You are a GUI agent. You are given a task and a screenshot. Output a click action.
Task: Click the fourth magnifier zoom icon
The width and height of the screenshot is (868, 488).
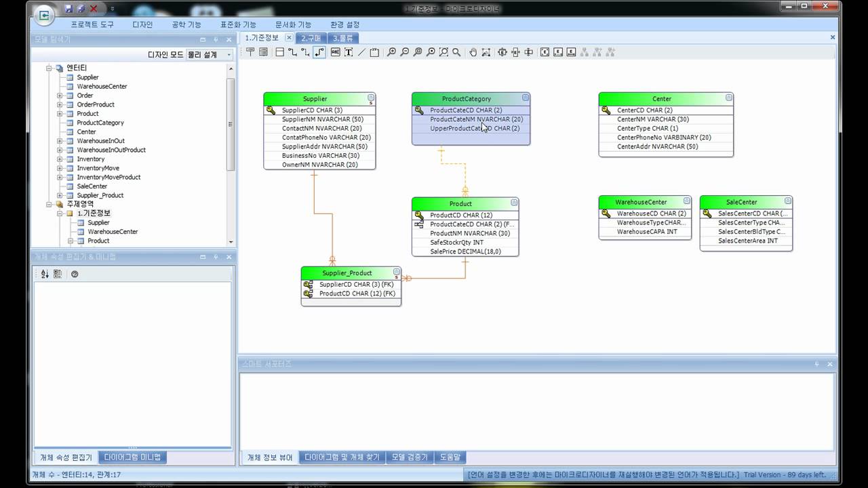(430, 52)
